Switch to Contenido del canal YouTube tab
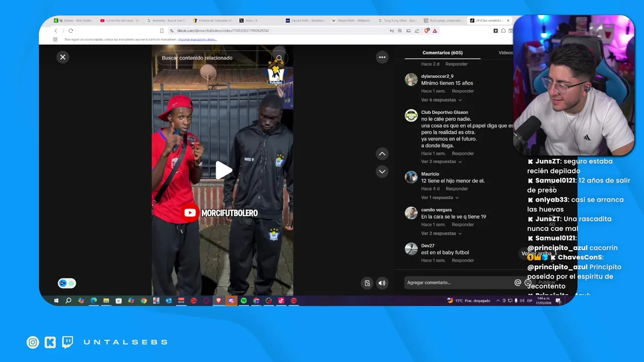 [x=120, y=21]
